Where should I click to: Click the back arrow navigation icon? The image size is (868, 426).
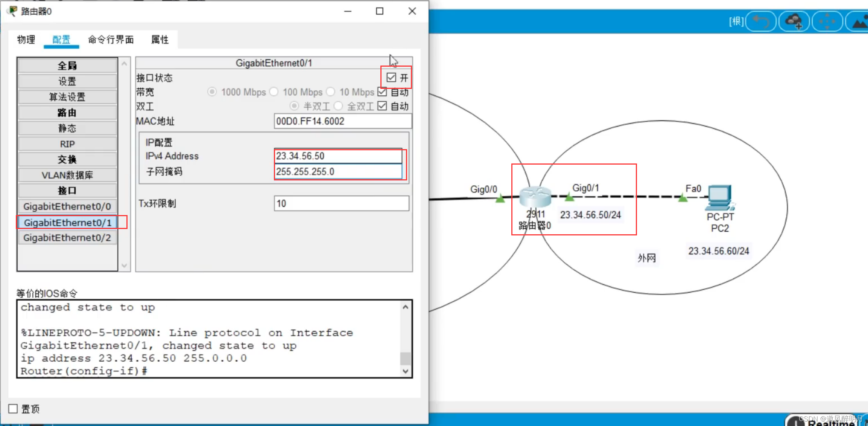click(x=761, y=21)
